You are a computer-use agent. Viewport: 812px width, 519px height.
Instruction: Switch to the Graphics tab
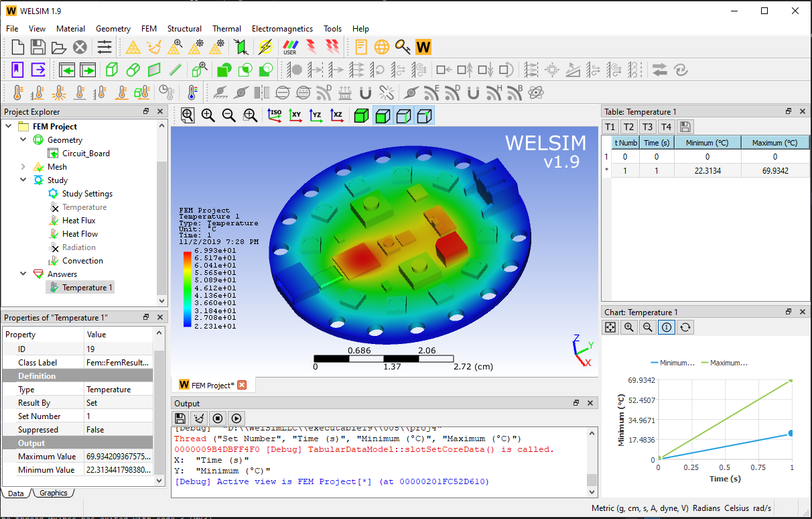(54, 493)
